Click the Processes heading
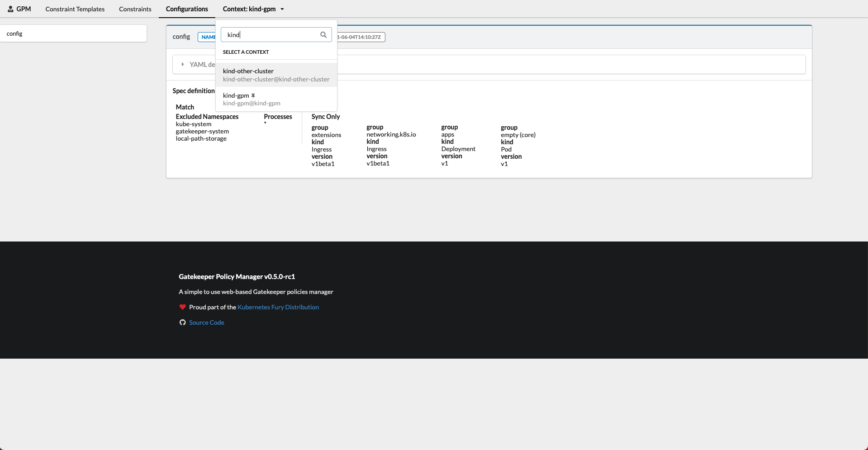Image resolution: width=868 pixels, height=450 pixels. 278,117
